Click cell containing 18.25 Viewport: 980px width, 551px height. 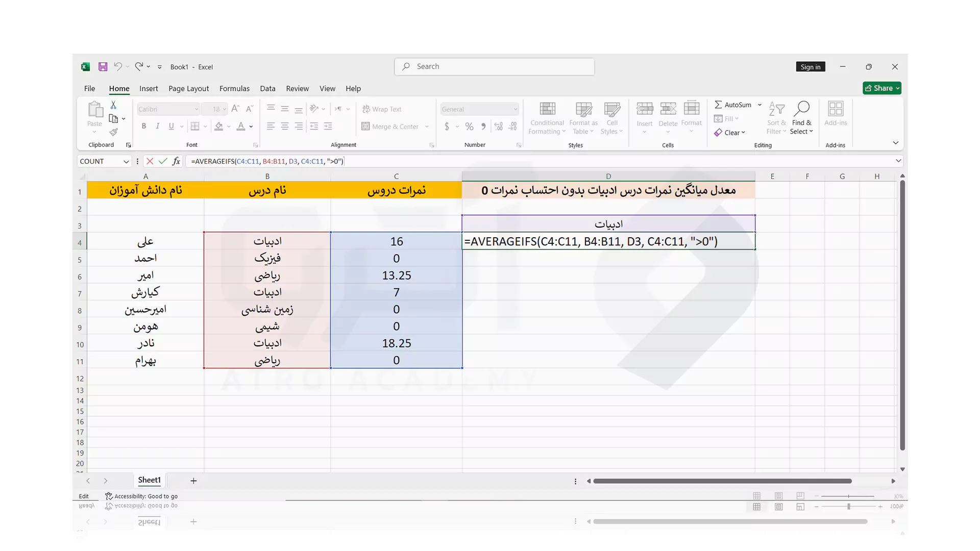[x=397, y=343]
